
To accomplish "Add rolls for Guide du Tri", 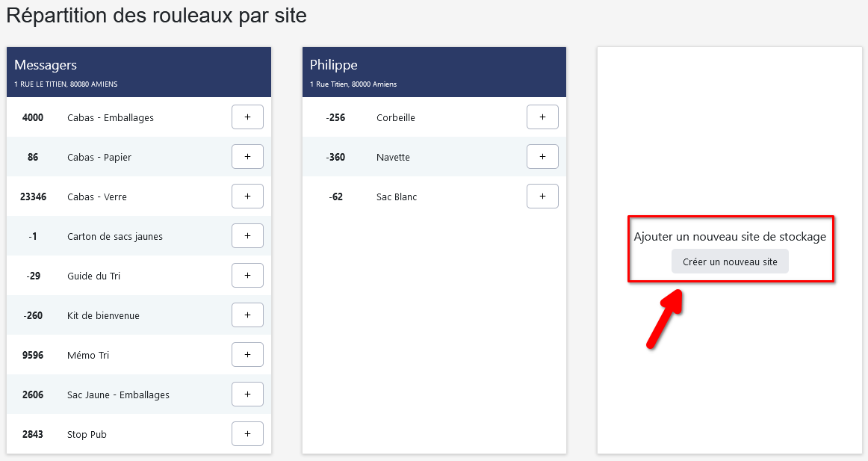I will click(247, 276).
